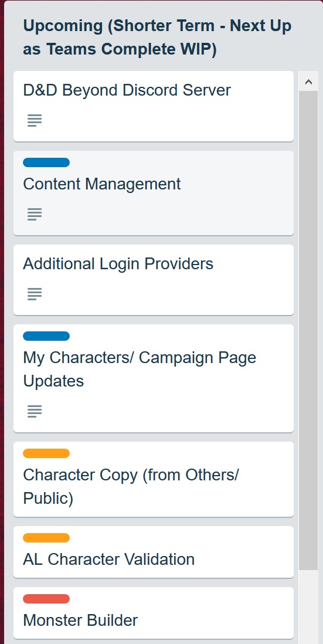Open the D&D Beyond Discord Server card
This screenshot has width=323, height=644.
click(x=154, y=106)
